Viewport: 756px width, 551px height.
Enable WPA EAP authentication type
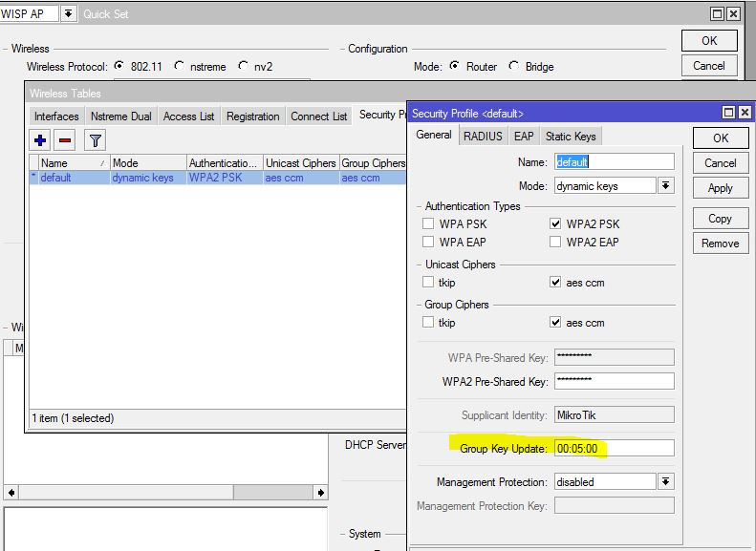point(427,242)
